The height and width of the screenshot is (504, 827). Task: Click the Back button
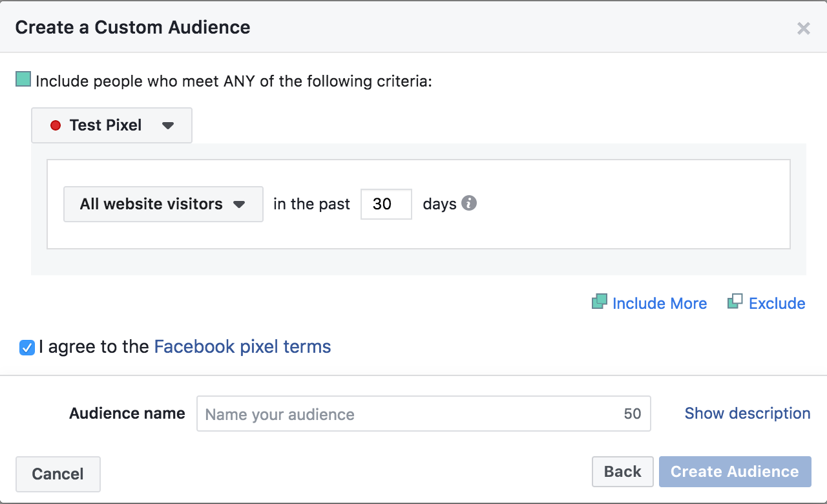pyautogui.click(x=623, y=472)
